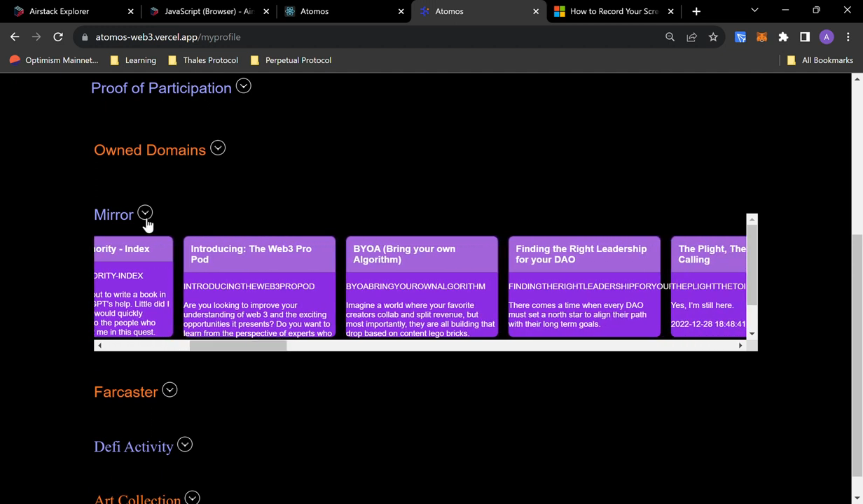Open The Plight, The Calling card
Image resolution: width=863 pixels, height=504 pixels.
point(708,286)
